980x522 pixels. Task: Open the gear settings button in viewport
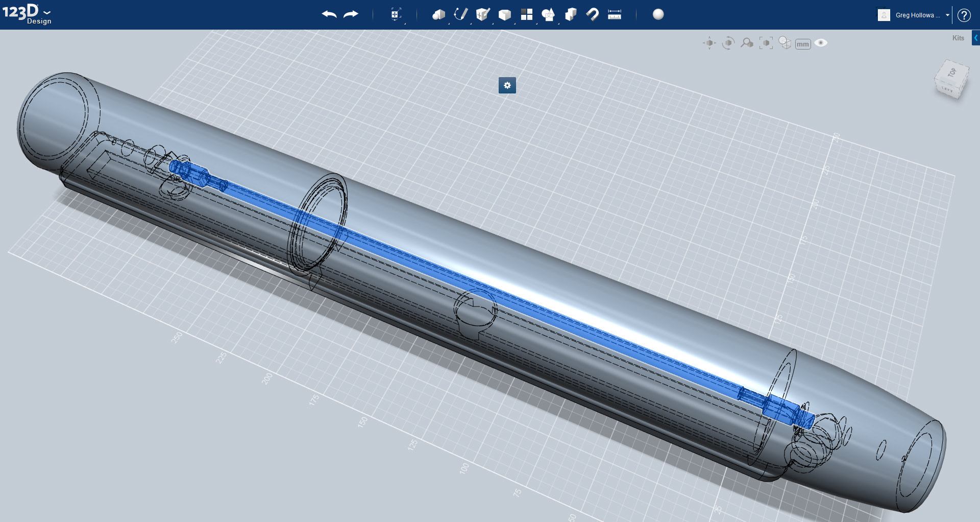(x=507, y=85)
